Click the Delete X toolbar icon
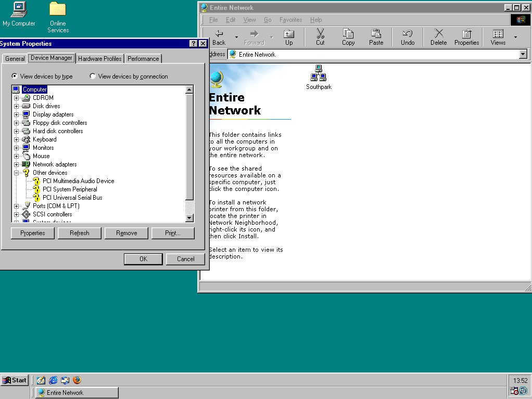532x399 pixels. [438, 33]
